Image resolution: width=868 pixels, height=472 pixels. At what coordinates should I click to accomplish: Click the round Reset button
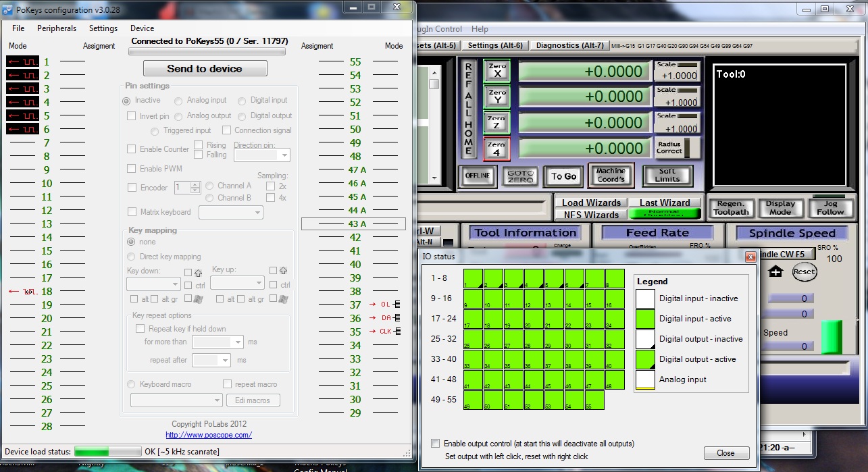tap(804, 271)
